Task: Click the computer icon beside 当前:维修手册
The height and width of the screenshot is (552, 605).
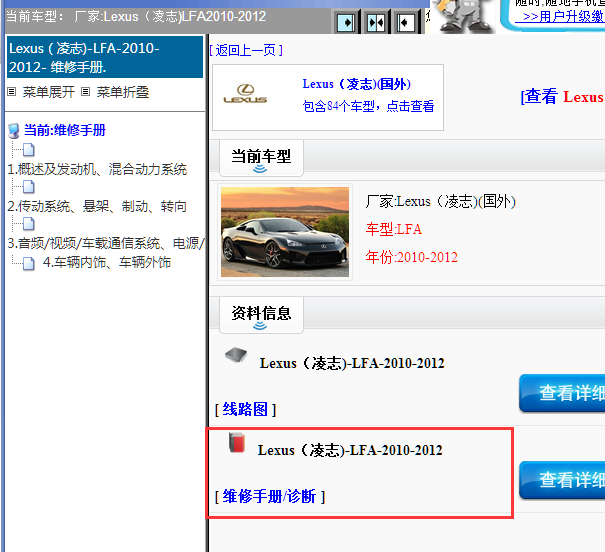Action: (x=14, y=131)
